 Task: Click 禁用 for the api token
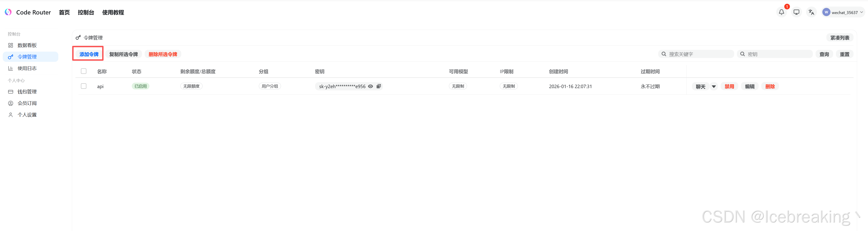point(729,87)
